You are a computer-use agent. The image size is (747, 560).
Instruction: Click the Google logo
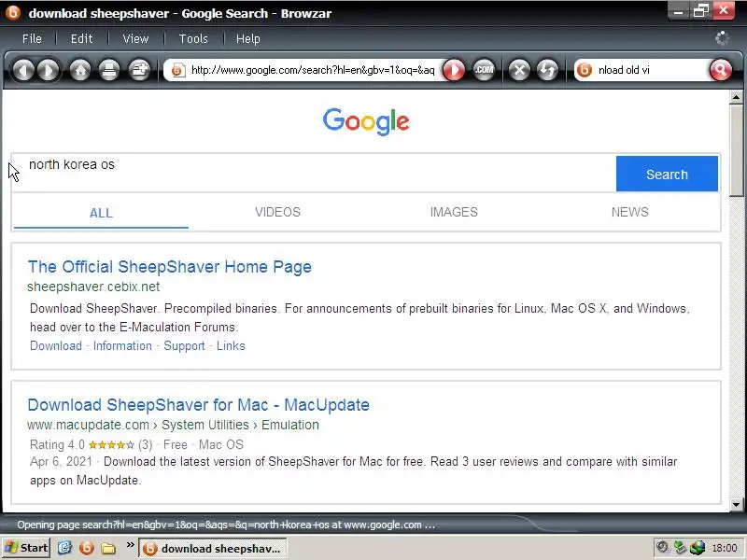coord(366,121)
